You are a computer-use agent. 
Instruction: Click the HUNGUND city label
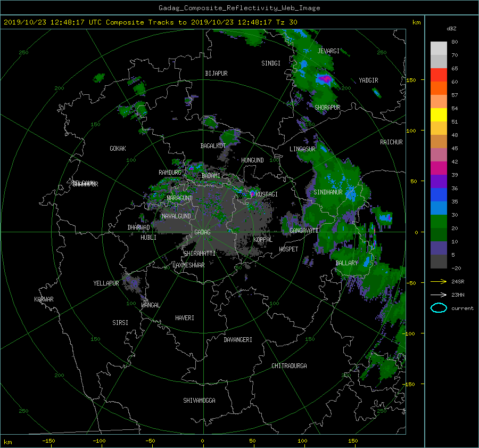pos(252,160)
